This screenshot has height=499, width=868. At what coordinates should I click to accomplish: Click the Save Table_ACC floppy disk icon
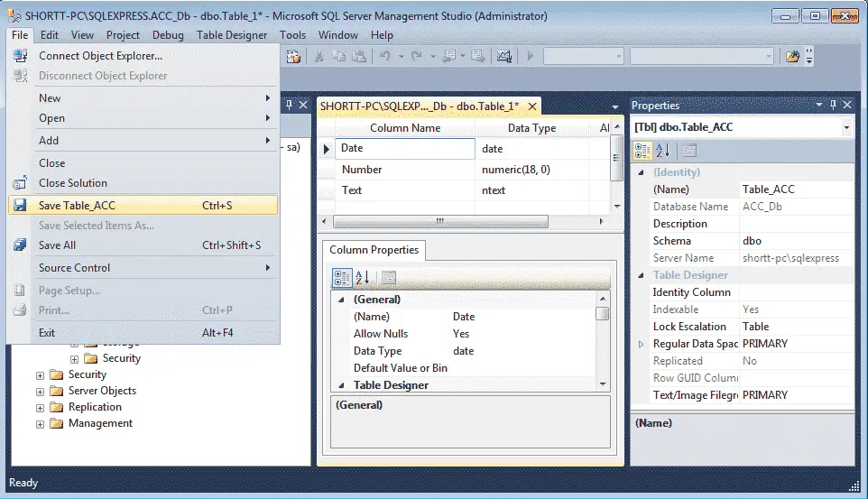[20, 205]
